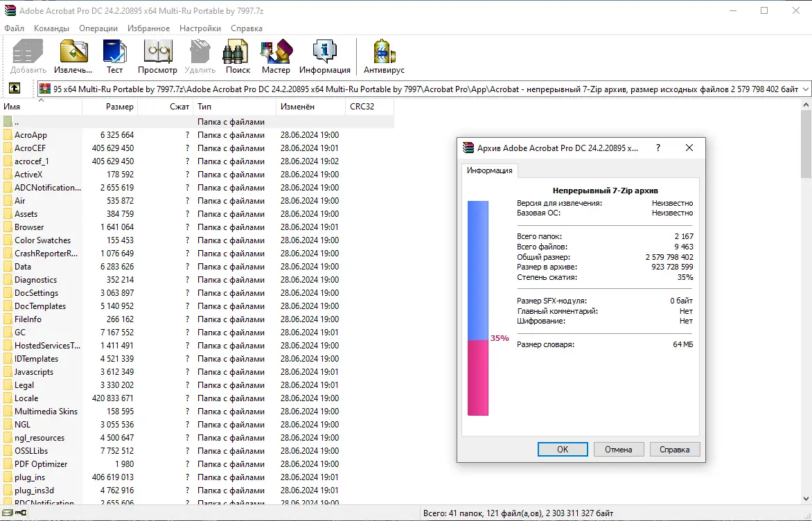Select the DocSettings folder row
Screen dimensions: 812x521
point(197,293)
